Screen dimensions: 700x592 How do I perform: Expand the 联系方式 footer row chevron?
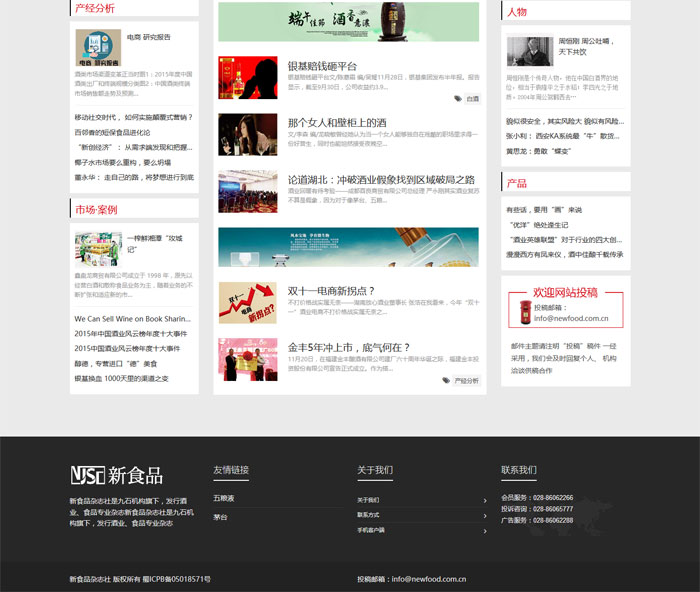pos(485,515)
